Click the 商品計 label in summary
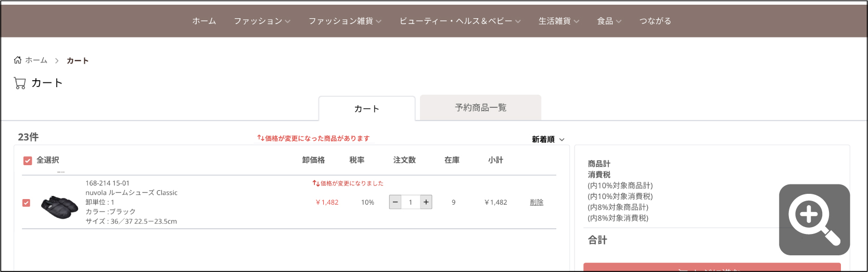 click(x=599, y=164)
